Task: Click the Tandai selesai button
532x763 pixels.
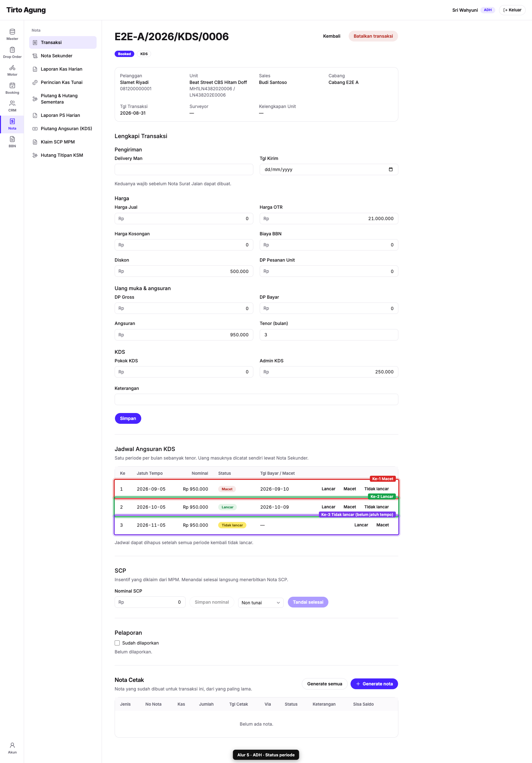Action: pyautogui.click(x=308, y=602)
